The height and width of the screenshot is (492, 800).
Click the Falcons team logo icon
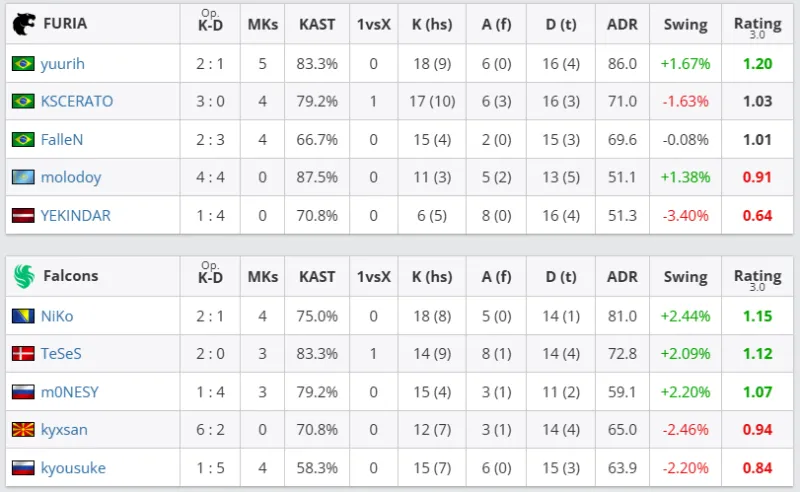pyautogui.click(x=22, y=276)
